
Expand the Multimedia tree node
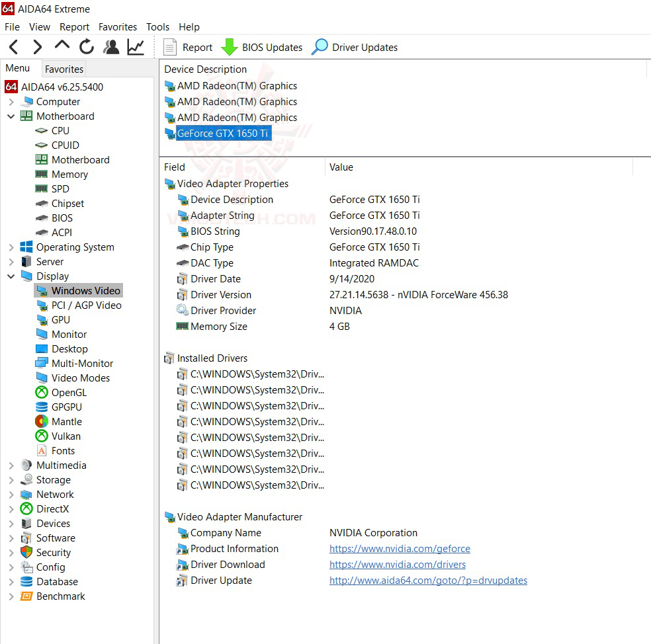tap(11, 465)
